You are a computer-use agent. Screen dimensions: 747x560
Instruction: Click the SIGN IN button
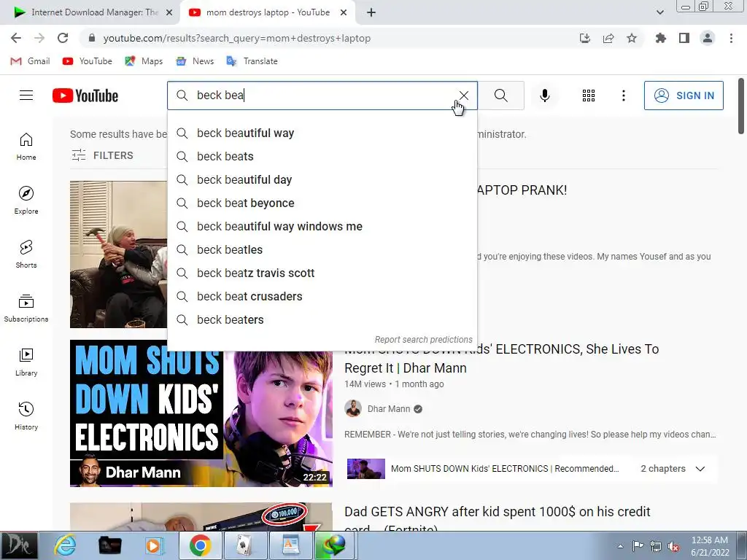(683, 96)
